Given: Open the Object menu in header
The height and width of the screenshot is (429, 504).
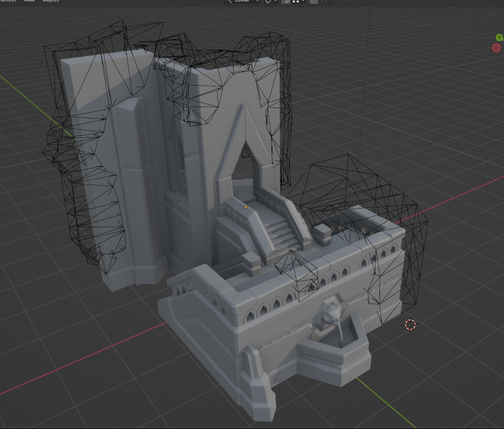Looking at the screenshot, I should (x=51, y=1).
